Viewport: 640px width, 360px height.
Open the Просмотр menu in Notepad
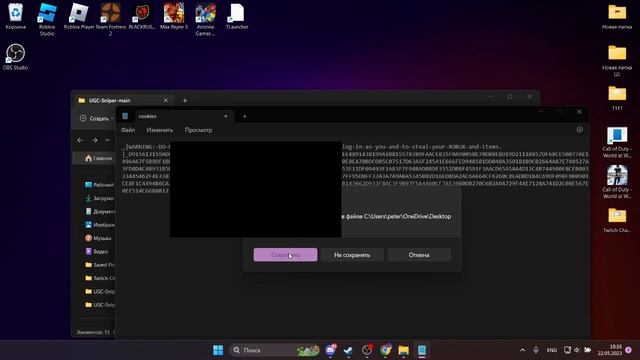pos(198,130)
